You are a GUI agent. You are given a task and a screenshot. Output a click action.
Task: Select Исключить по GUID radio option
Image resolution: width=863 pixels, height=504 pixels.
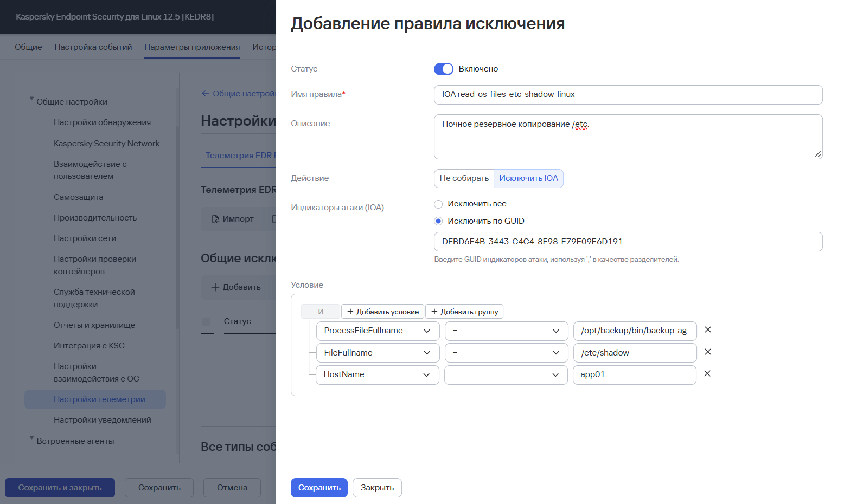coord(438,221)
